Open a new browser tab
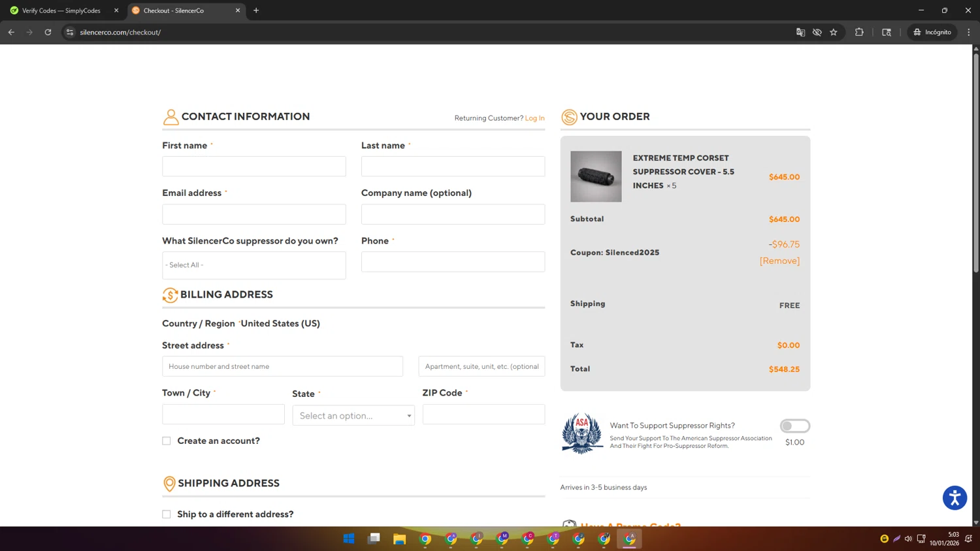Viewport: 980px width, 551px height. pyautogui.click(x=256, y=10)
